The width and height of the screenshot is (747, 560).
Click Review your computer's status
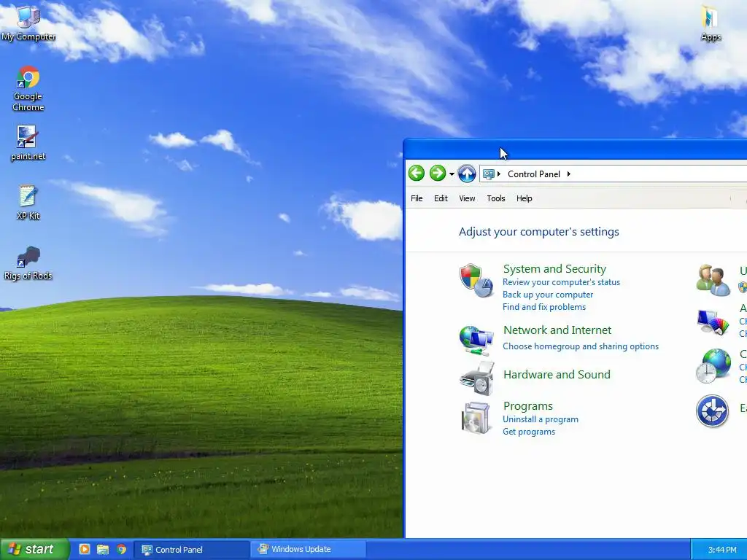[561, 282]
